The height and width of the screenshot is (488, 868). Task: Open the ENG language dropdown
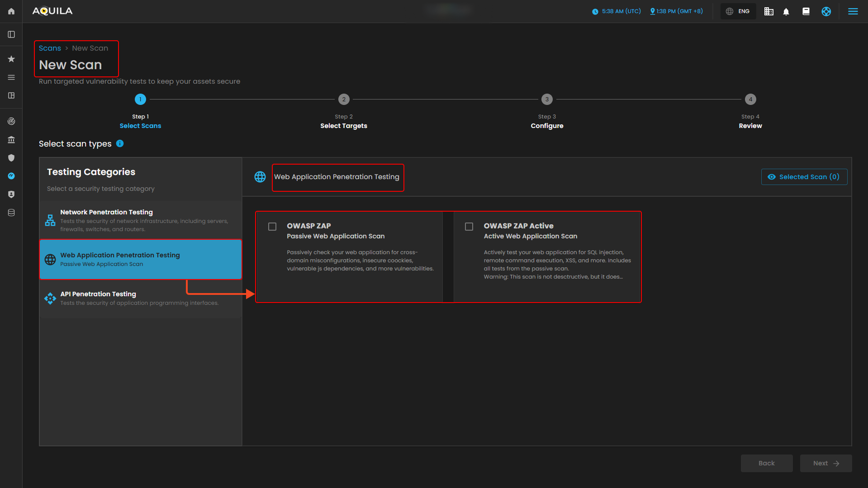click(x=738, y=12)
